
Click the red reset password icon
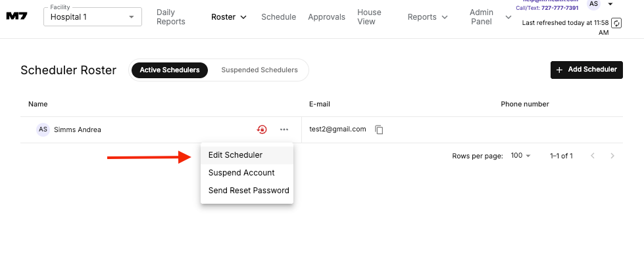(x=262, y=129)
